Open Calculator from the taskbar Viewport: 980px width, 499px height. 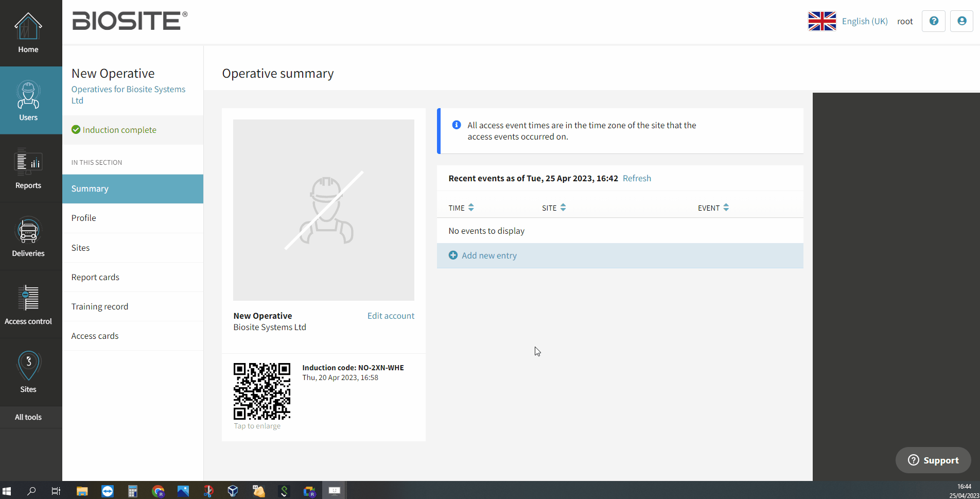pos(133,491)
